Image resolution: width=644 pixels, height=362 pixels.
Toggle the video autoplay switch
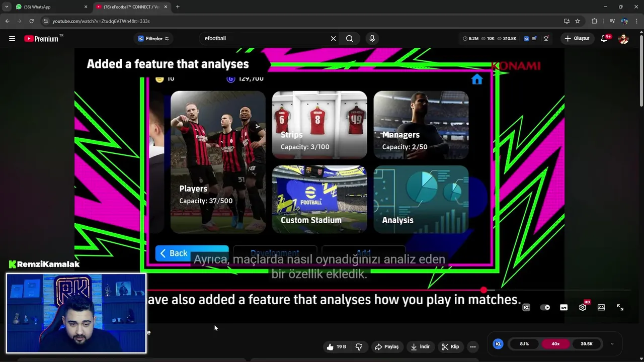(545, 308)
